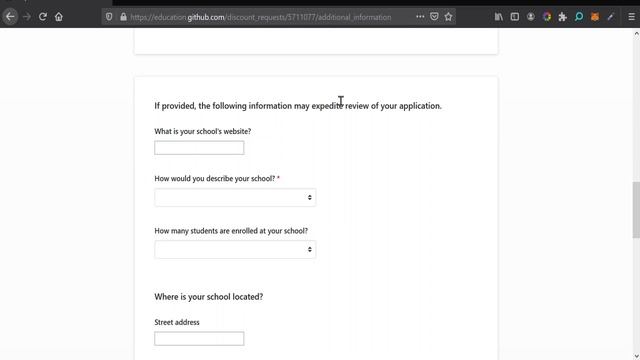Click the teal magnifier extension icon

579,17
